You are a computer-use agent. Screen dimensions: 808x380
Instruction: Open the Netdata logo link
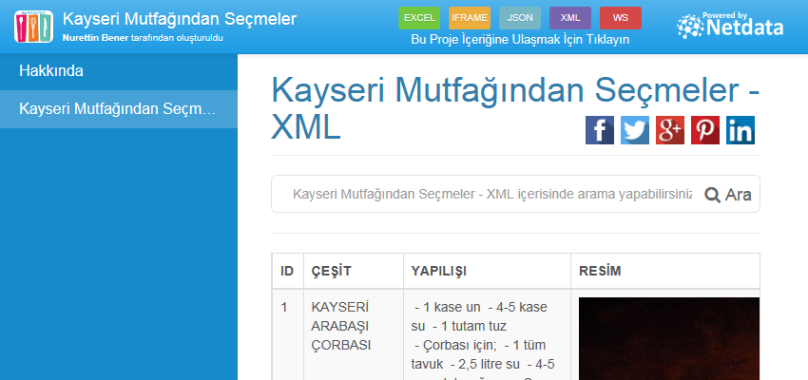pos(730,25)
